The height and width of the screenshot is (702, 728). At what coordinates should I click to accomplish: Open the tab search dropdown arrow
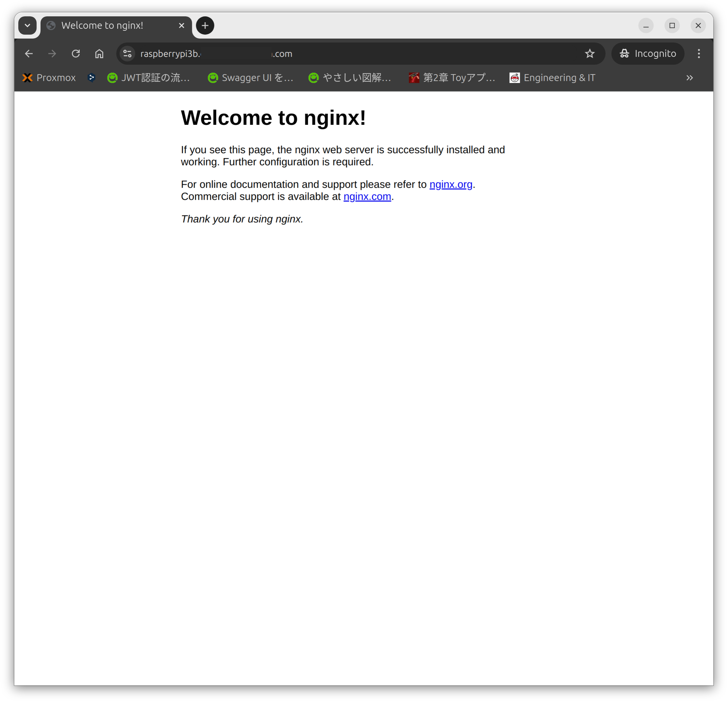27,25
